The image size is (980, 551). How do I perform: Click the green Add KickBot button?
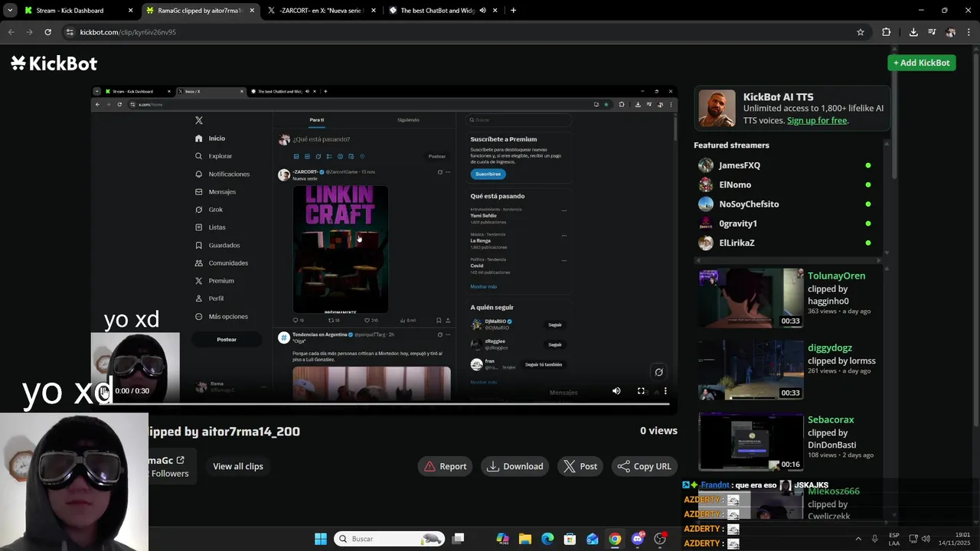point(922,63)
